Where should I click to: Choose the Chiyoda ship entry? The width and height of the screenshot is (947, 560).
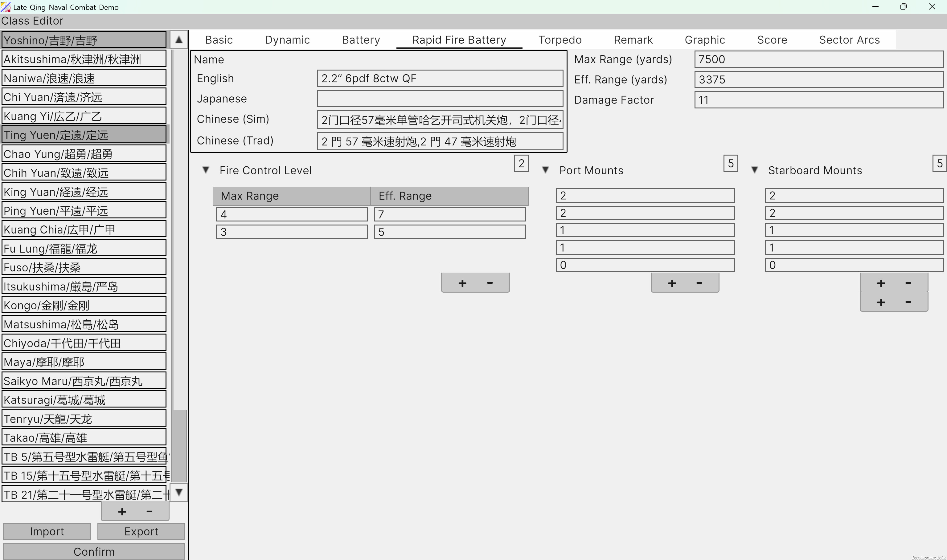tap(84, 343)
